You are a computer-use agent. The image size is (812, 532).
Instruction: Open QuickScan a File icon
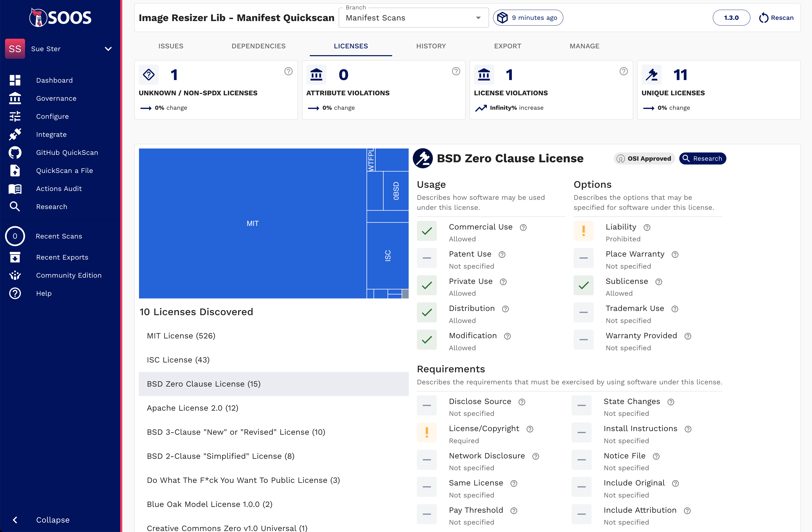15,171
